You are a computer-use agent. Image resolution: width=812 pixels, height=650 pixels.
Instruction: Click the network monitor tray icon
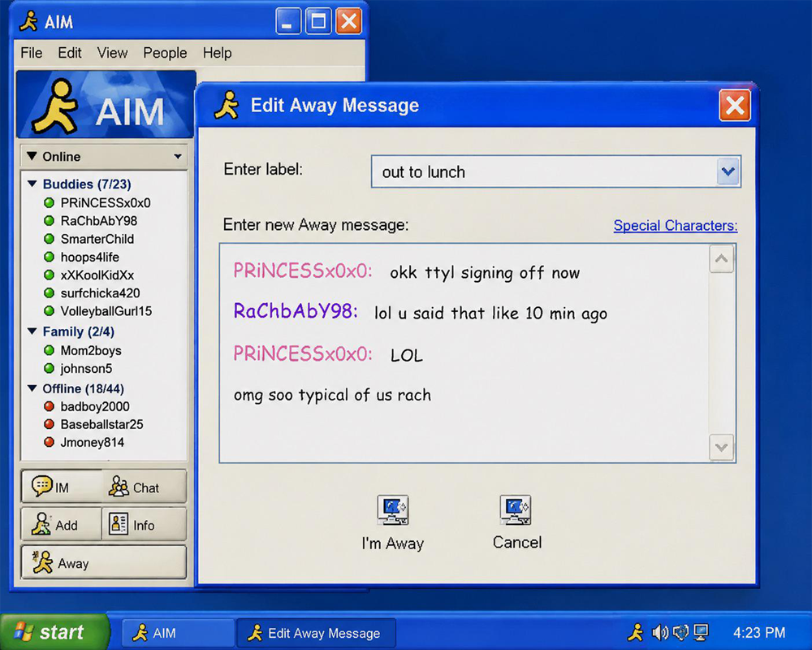pyautogui.click(x=701, y=632)
